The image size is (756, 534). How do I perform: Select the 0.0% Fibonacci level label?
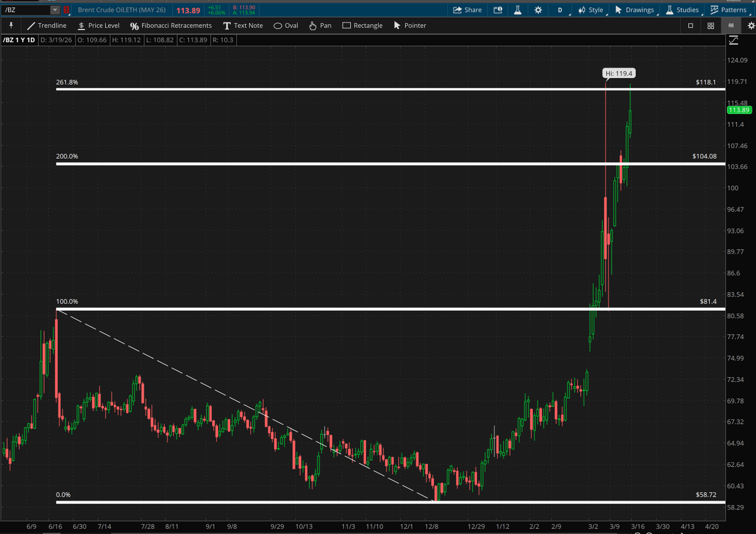point(63,495)
